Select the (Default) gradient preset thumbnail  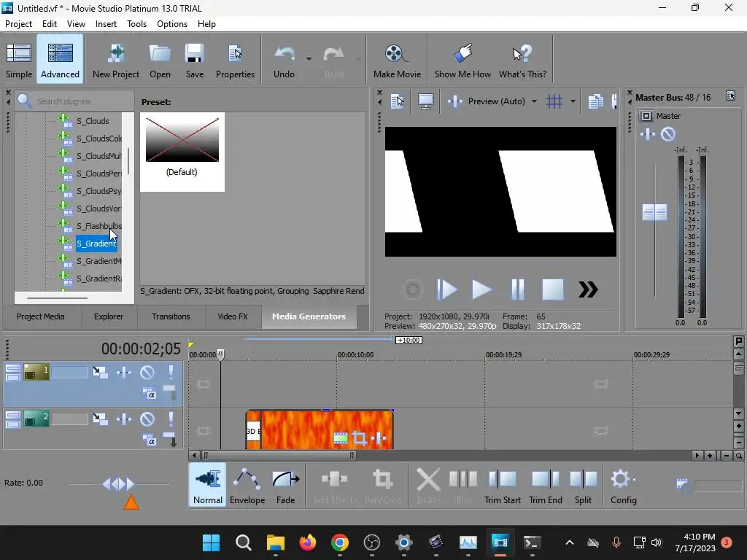coord(182,152)
